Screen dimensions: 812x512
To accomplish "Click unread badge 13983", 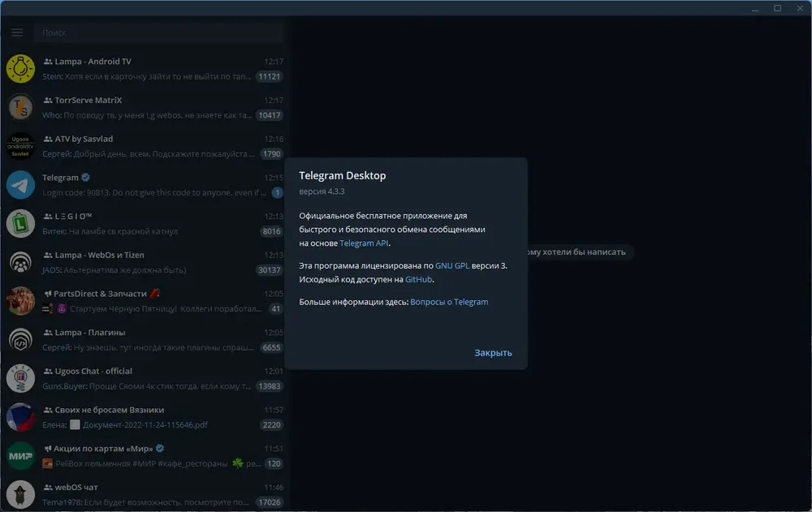I will [x=270, y=386].
